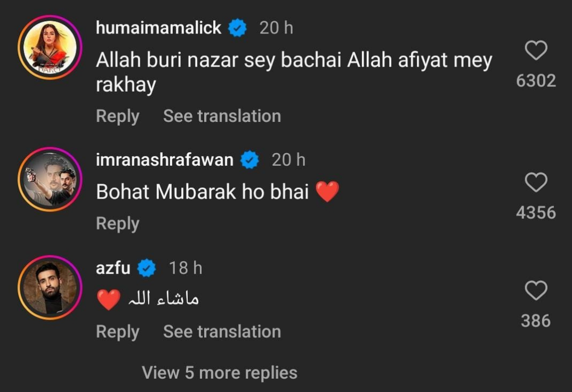Open imranashrafawan's profile picture

click(49, 179)
